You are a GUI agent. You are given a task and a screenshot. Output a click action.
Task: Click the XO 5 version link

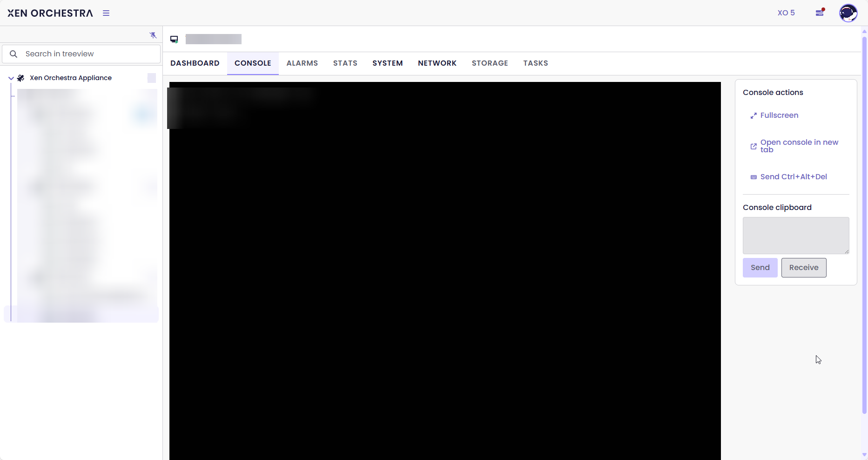coord(786,13)
